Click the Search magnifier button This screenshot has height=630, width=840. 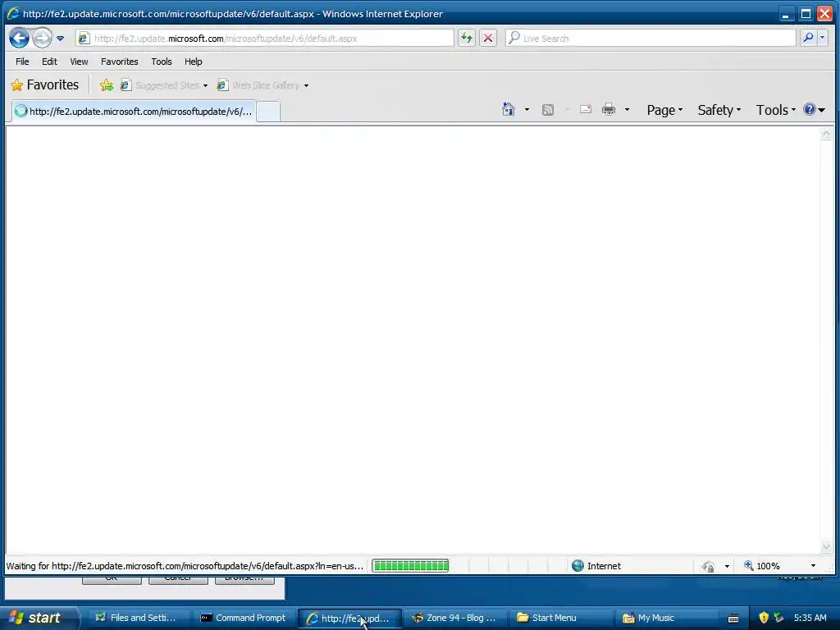[808, 38]
